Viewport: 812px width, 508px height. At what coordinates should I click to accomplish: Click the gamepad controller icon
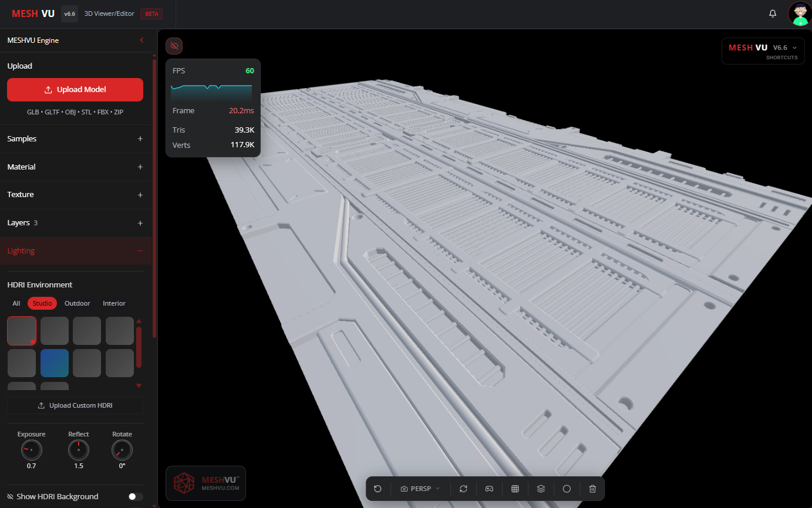489,489
